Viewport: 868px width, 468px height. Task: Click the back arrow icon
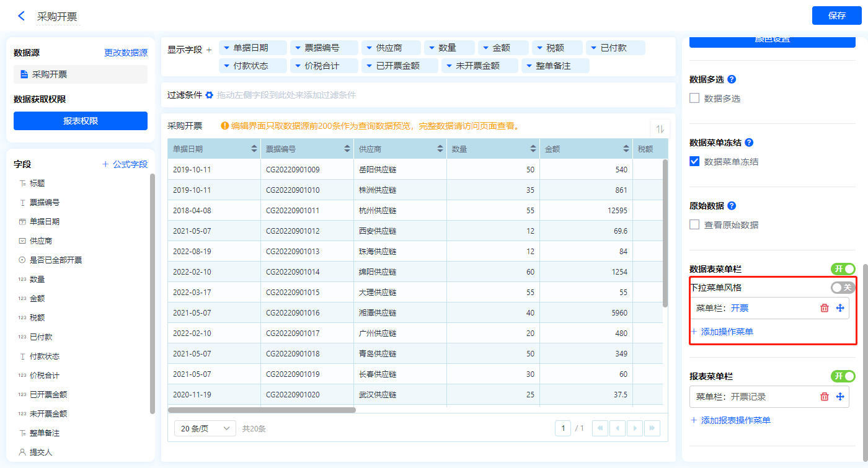click(x=21, y=16)
